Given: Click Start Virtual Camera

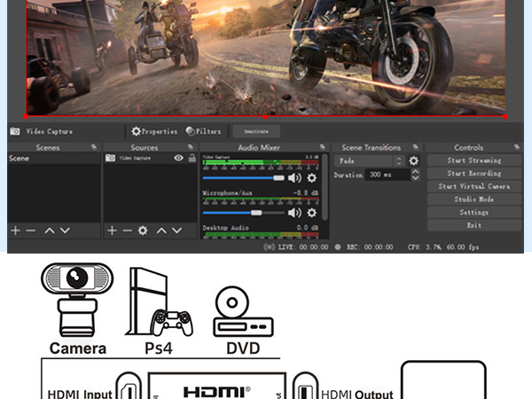Looking at the screenshot, I should (474, 186).
